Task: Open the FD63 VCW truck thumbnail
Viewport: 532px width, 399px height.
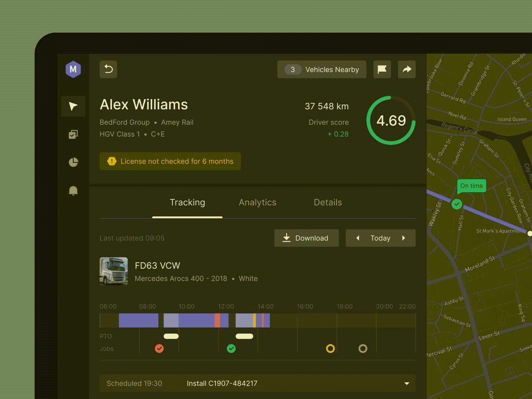Action: coord(114,271)
